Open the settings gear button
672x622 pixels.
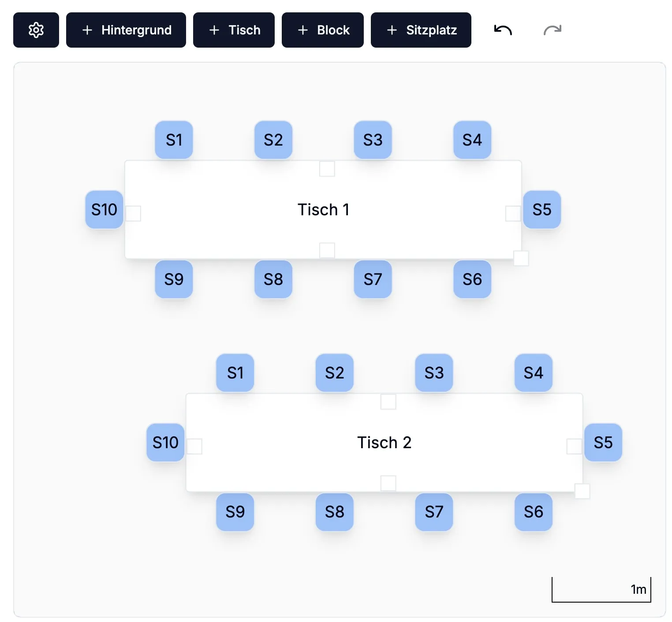coord(36,30)
